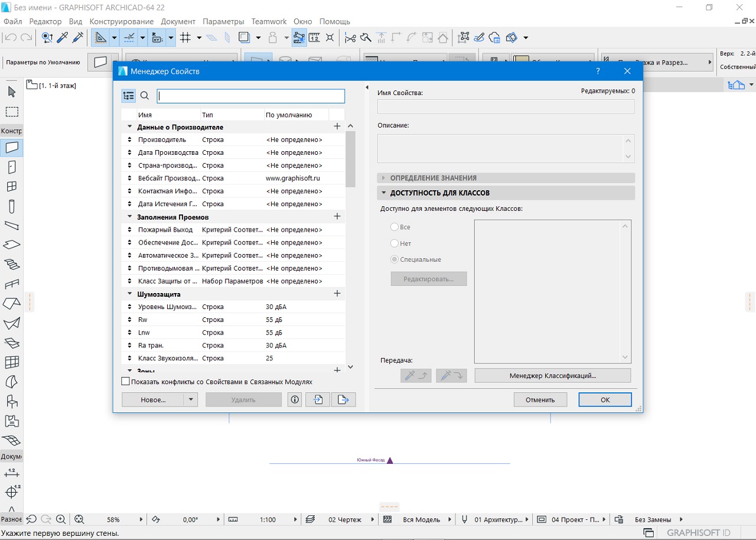This screenshot has height=540, width=756.
Task: Select the Нет radio button
Action: tap(395, 243)
